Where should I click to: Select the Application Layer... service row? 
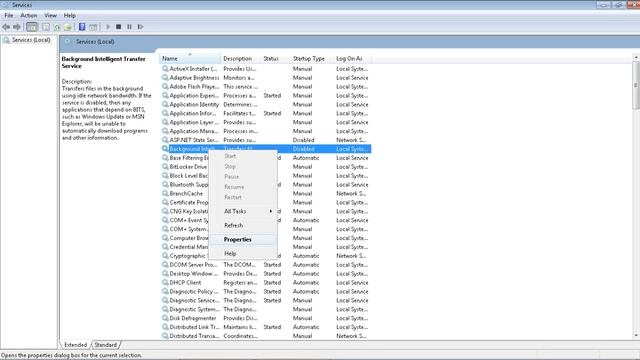point(266,122)
